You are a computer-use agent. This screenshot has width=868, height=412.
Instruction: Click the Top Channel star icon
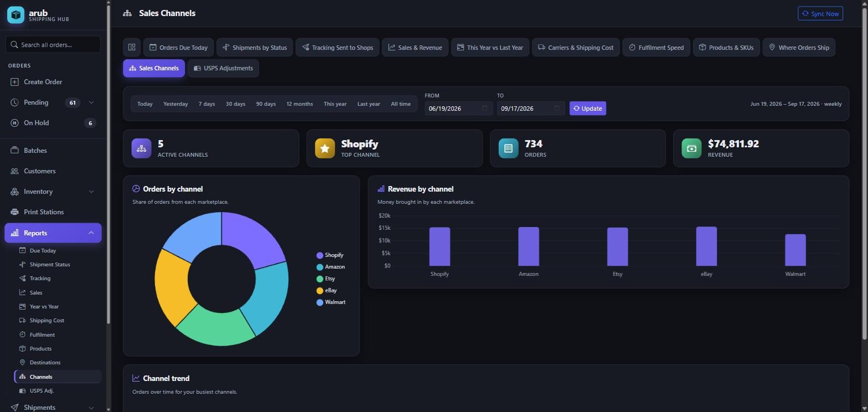tap(325, 148)
